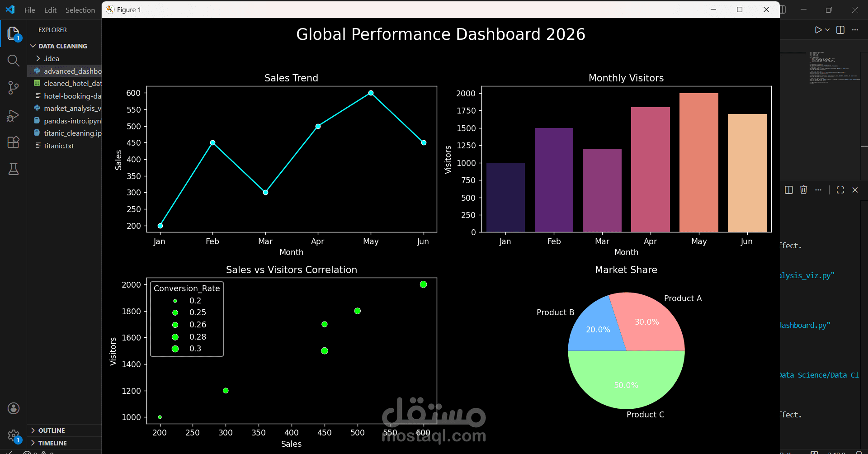The width and height of the screenshot is (868, 454).
Task: Click the scatter point at 300 sales
Action: click(226, 391)
